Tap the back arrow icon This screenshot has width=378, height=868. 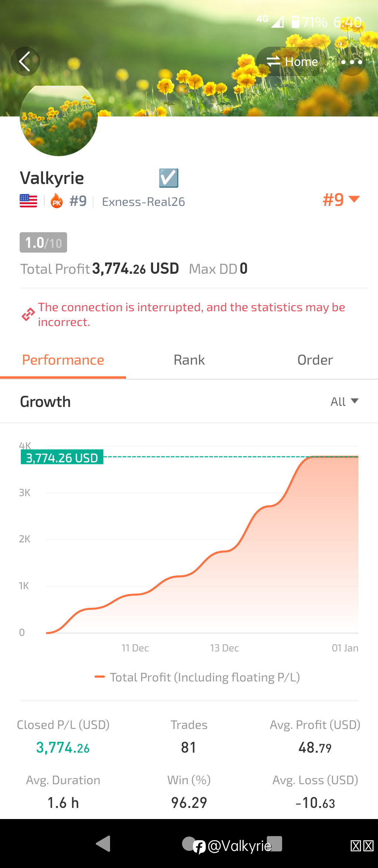point(25,61)
